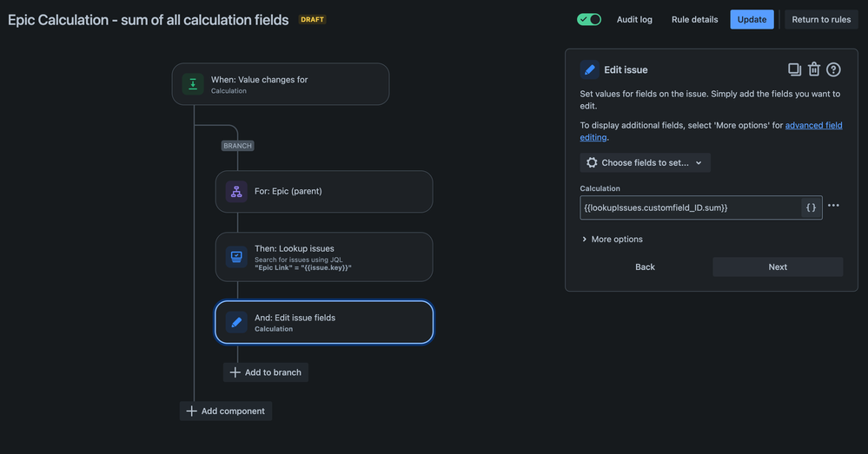Screen dimensions: 868x454
Task: Open the Audit log tab
Action: point(634,19)
